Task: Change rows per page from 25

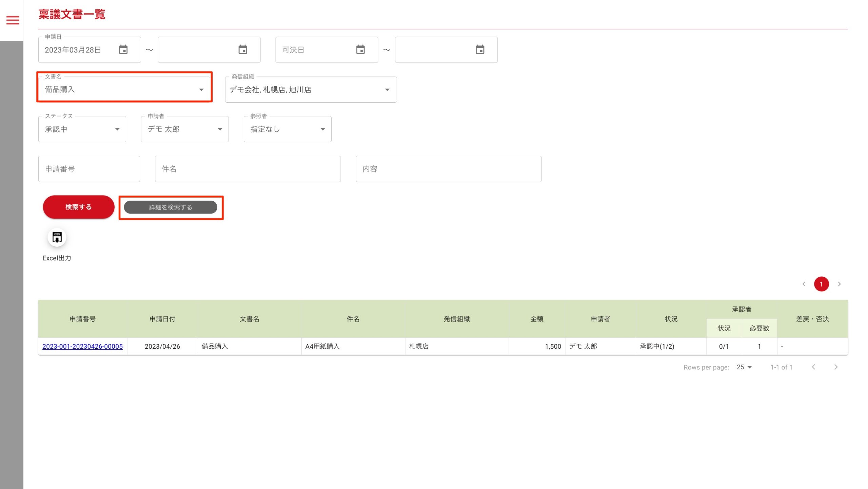Action: (744, 367)
